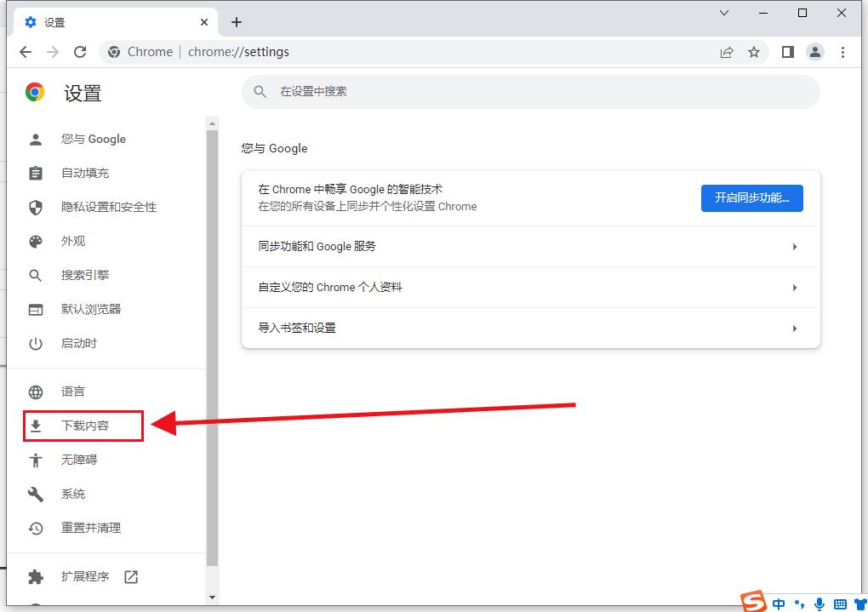Expand 自定义您的 Chrome 个人资料 row
The height and width of the screenshot is (612, 868).
pyautogui.click(x=530, y=288)
